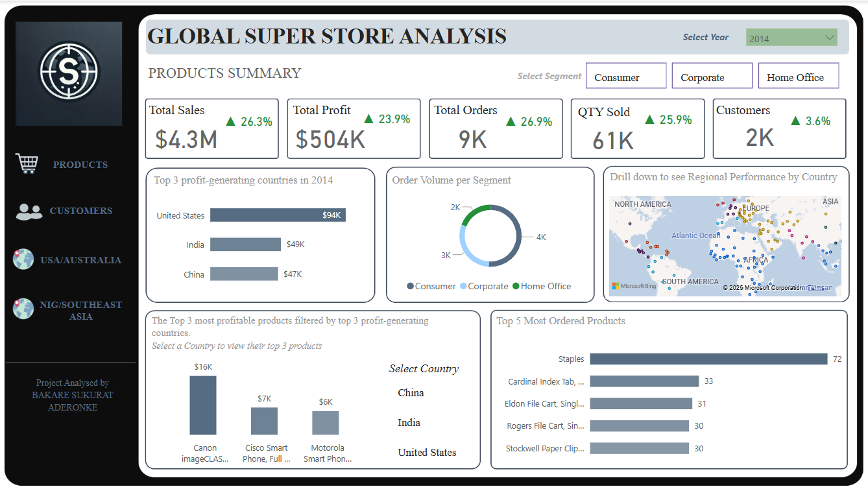868x489 pixels.
Task: Click the globe icon beside USA/Australia
Action: click(x=23, y=259)
